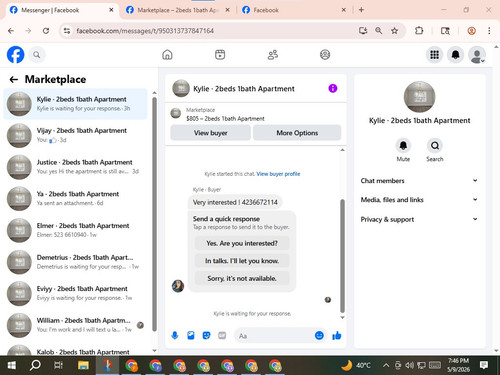Image resolution: width=500 pixels, height=375 pixels.
Task: Close the Marketplace browser tab
Action: pyautogui.click(x=227, y=10)
